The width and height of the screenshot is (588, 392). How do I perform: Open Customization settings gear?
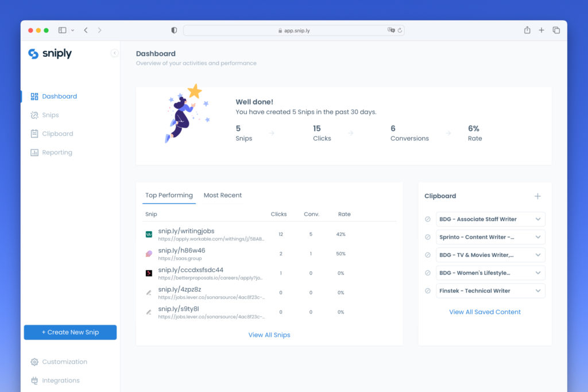(x=34, y=362)
